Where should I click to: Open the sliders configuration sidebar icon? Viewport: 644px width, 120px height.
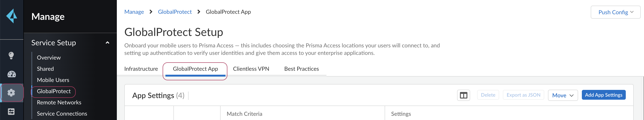tap(11, 112)
